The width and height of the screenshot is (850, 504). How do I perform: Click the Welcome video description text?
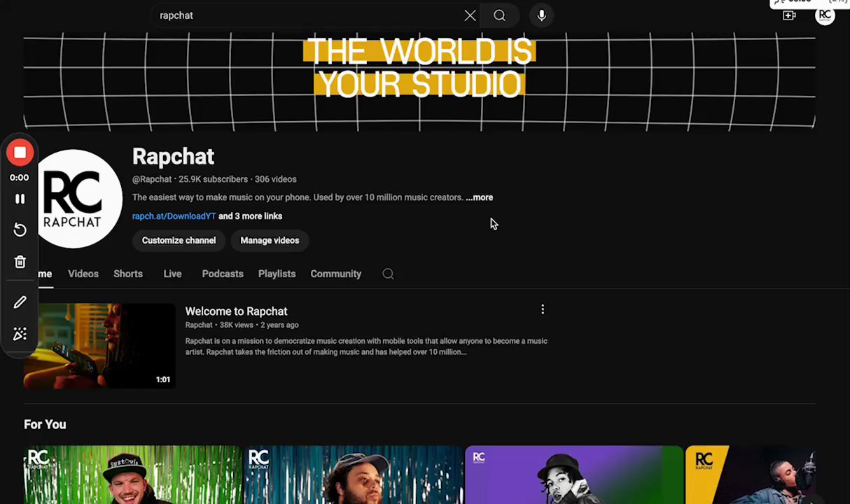point(366,346)
